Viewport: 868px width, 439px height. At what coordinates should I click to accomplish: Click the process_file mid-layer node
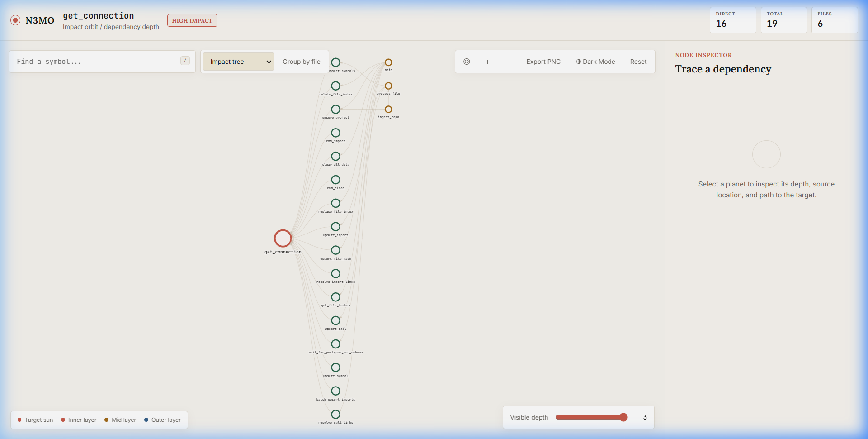click(x=388, y=86)
